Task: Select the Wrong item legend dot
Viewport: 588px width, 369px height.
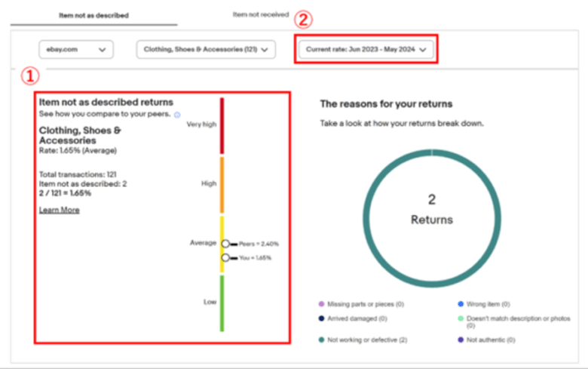Action: tap(460, 304)
